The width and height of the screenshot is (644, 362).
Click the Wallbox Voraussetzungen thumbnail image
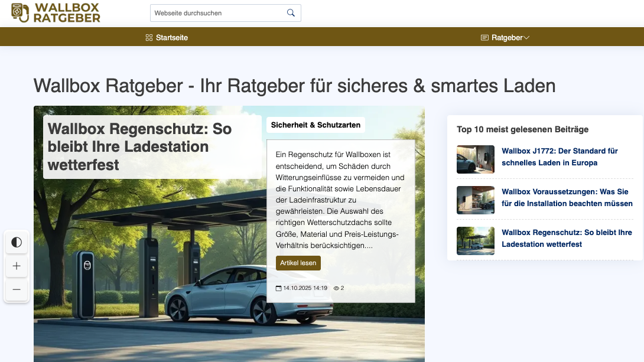(476, 200)
